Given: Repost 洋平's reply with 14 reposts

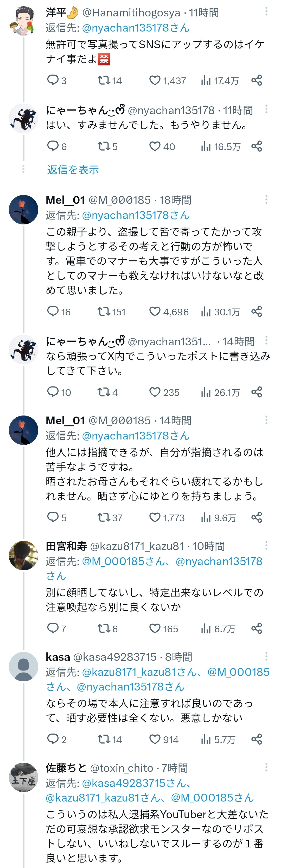Looking at the screenshot, I should point(103,81).
